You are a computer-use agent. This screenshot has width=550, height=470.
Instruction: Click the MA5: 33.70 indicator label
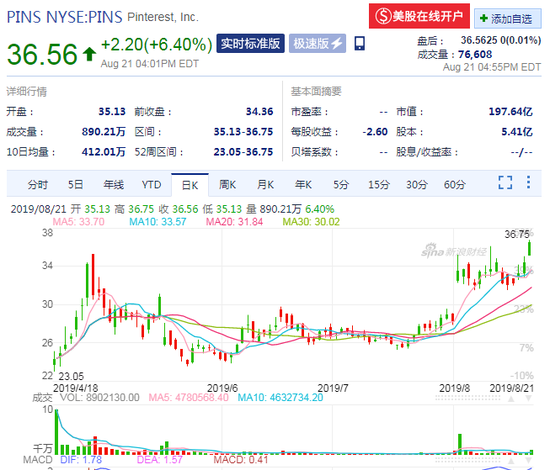[78, 222]
